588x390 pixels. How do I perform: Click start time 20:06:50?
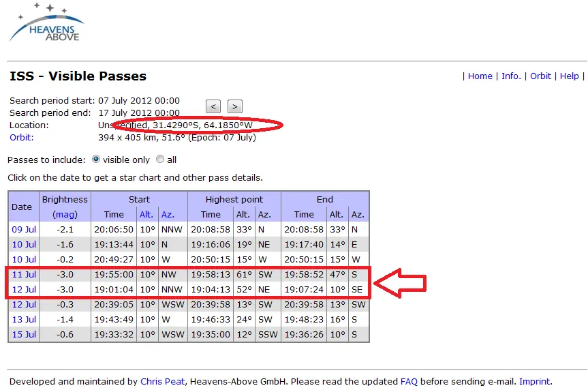[114, 229]
